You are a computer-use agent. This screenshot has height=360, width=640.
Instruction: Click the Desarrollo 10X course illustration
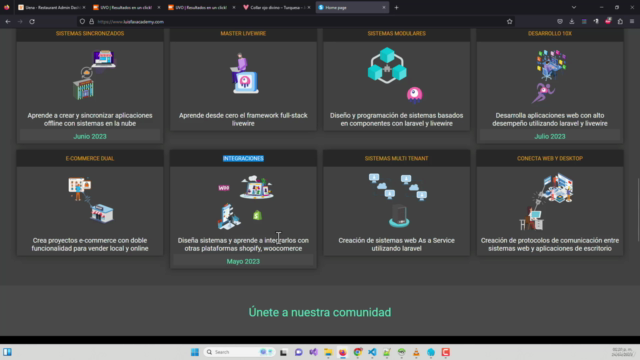pyautogui.click(x=549, y=76)
